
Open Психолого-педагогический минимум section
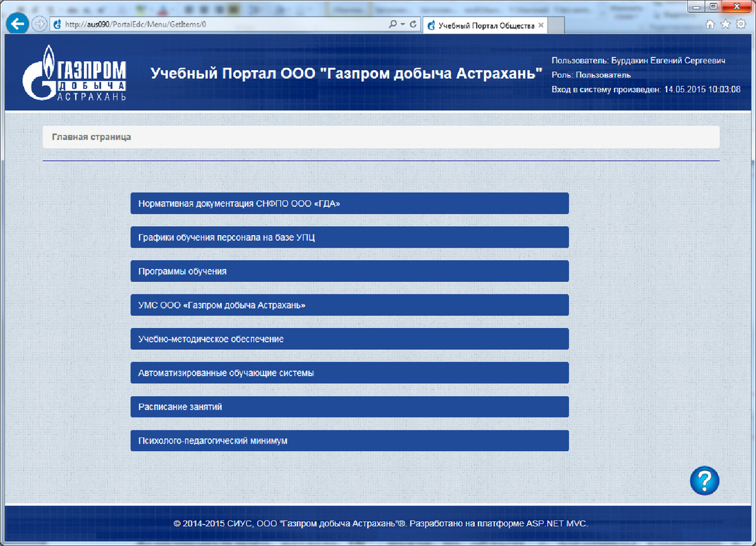pyautogui.click(x=350, y=440)
